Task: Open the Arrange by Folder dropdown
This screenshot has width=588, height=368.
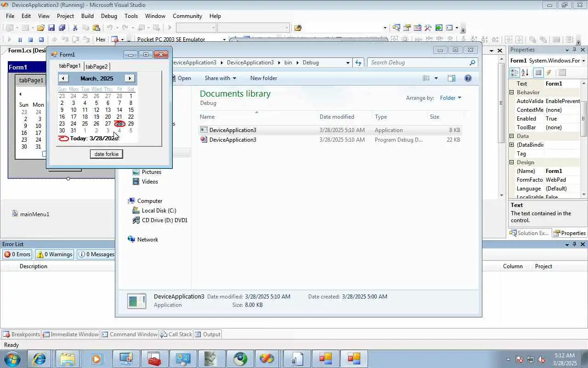Action: coord(450,98)
